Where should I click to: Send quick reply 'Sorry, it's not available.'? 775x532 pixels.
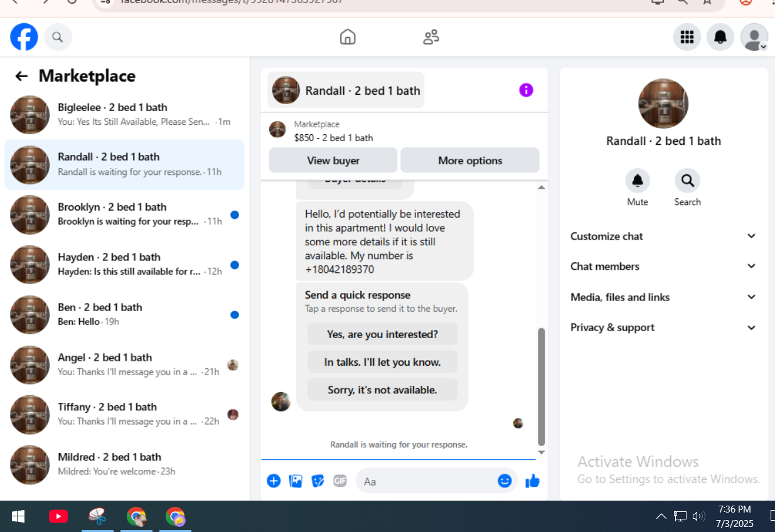click(x=383, y=390)
